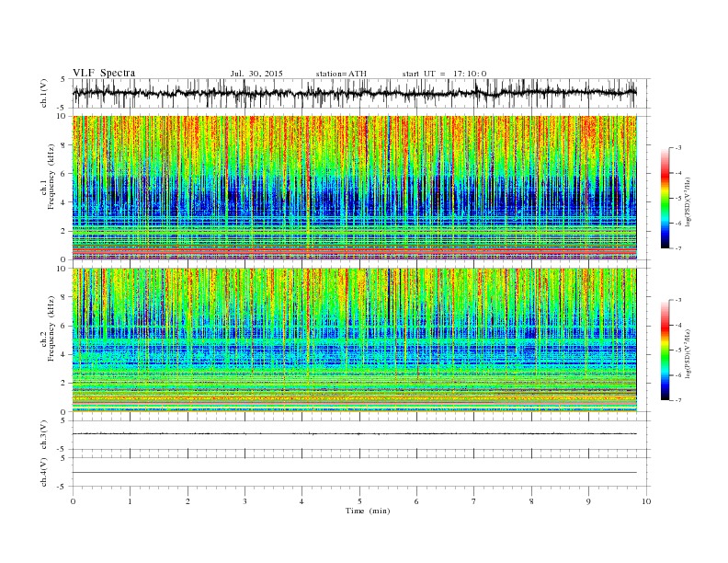Click inside the ch.1 spectrogram panel
Image resolution: width=728 pixels, height=563 pixels.
(x=355, y=188)
